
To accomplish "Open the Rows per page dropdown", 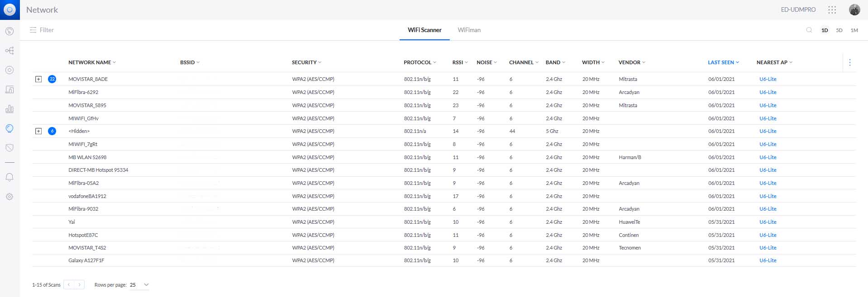I will click(x=139, y=285).
